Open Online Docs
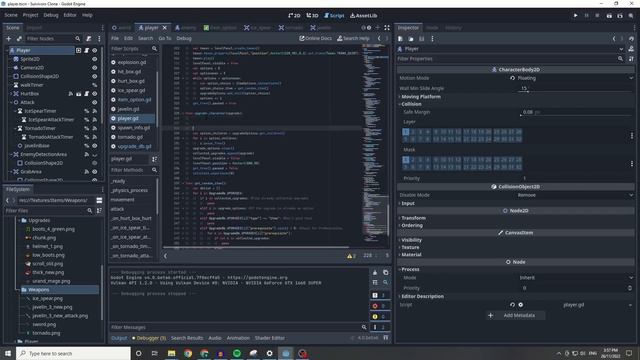The image size is (640, 360). pos(316,38)
